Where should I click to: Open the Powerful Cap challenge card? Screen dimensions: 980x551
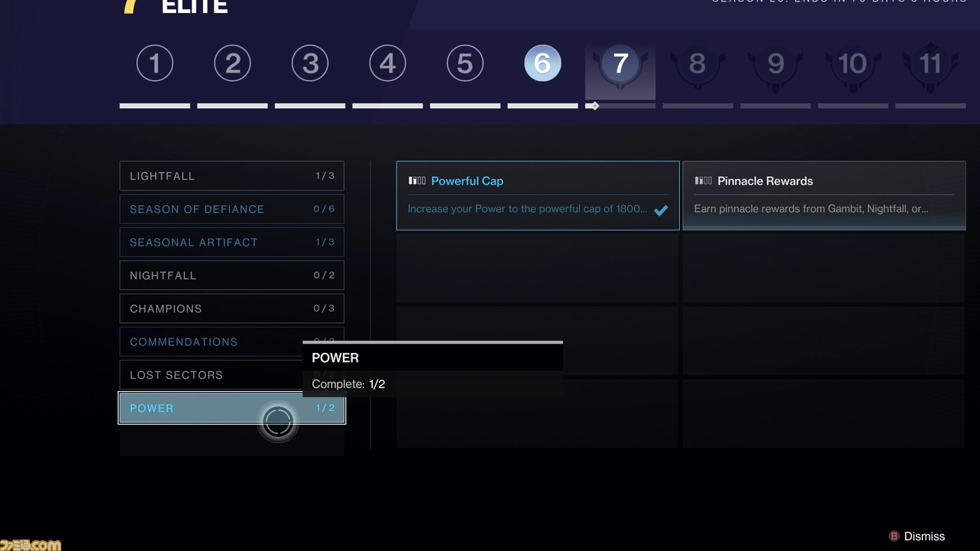[537, 195]
